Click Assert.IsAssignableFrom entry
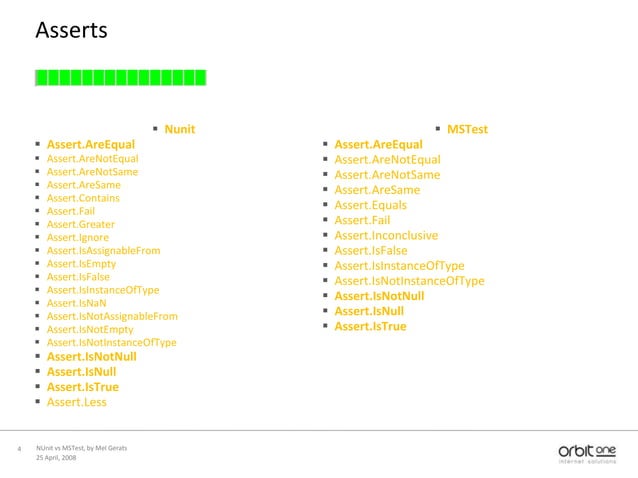The width and height of the screenshot is (638, 478). click(x=103, y=251)
